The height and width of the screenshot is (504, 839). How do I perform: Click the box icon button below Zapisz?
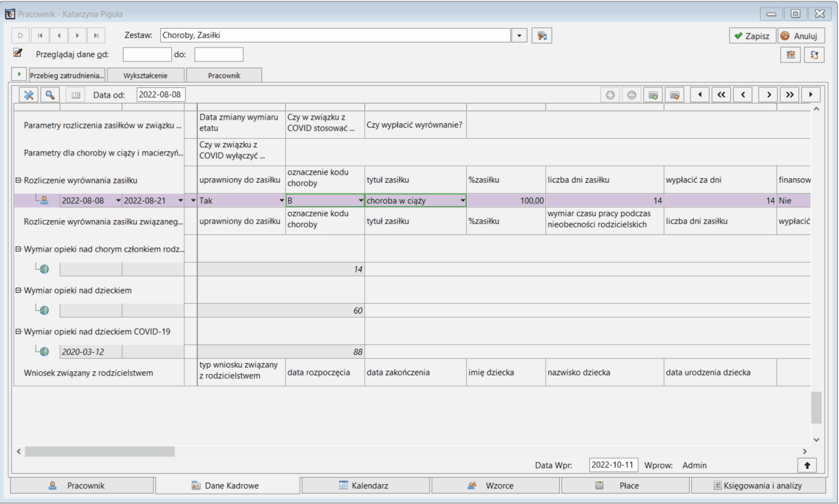tap(791, 55)
